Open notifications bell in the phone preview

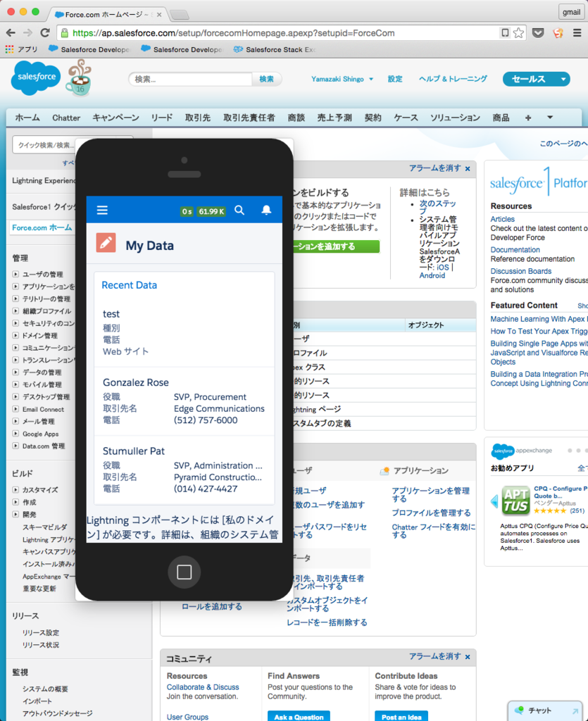coord(266,210)
